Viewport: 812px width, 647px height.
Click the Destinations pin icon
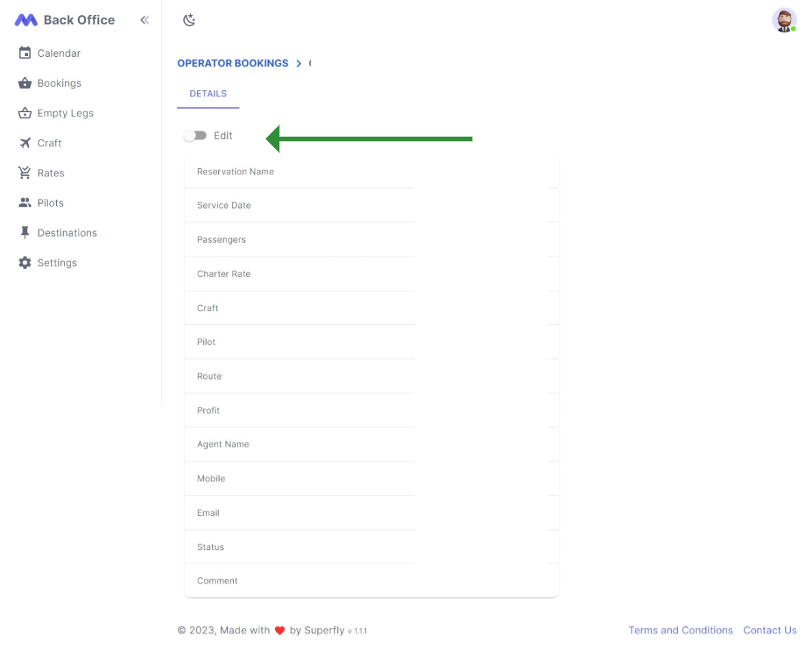pos(25,233)
